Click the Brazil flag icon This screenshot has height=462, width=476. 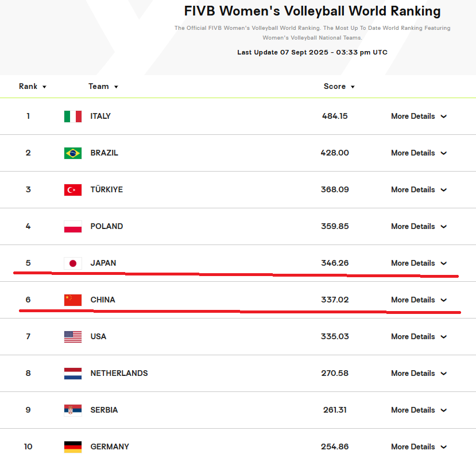click(x=73, y=153)
